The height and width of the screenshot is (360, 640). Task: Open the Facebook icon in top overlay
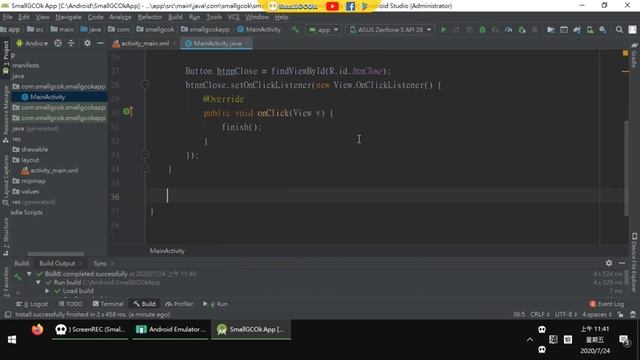[350, 6]
